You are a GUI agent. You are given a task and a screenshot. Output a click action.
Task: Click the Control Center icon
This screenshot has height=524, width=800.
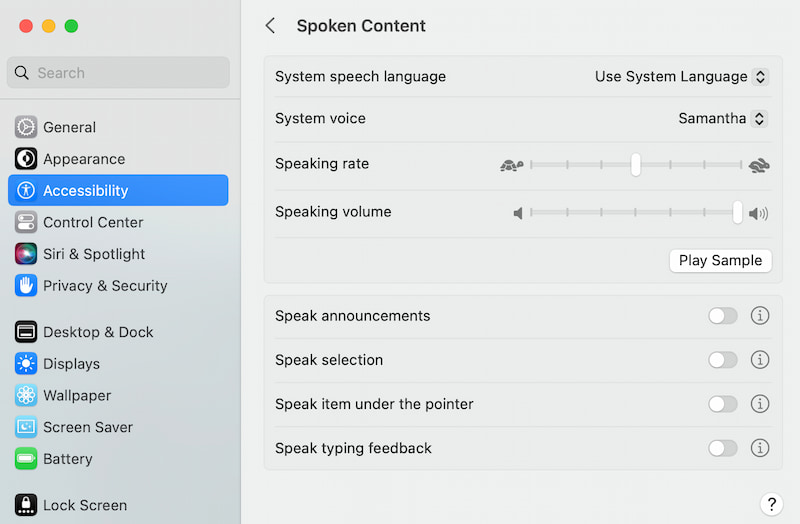[x=26, y=222]
